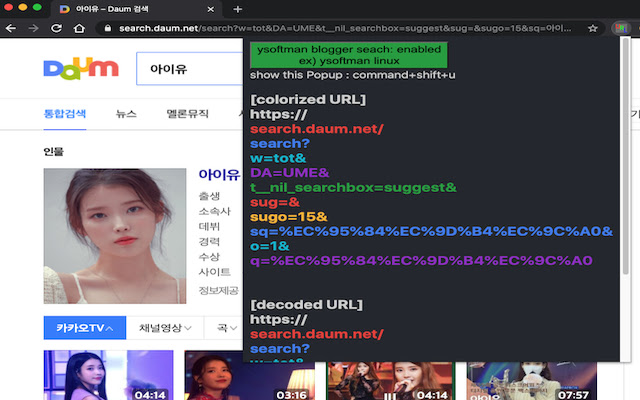
Task: View site info via the padlock icon
Action: coord(108,28)
